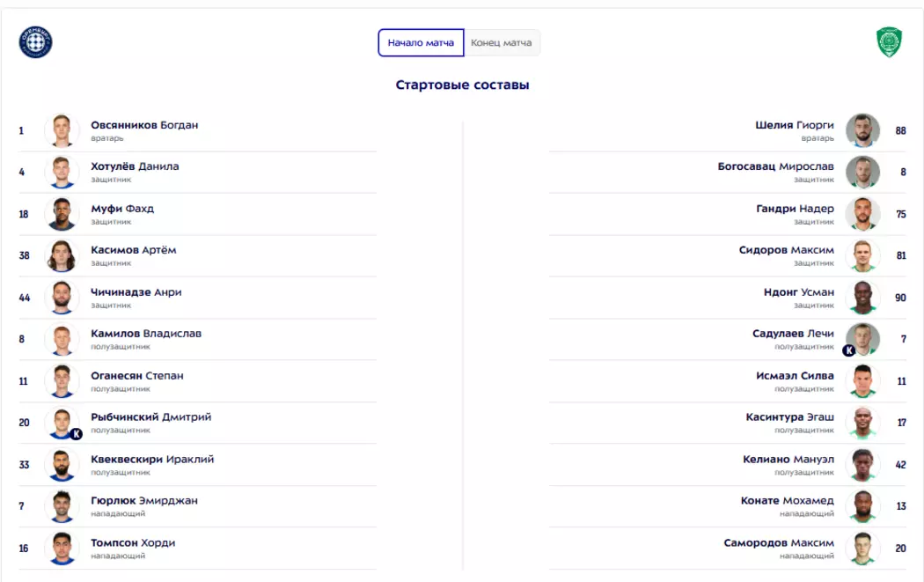The height and width of the screenshot is (582, 924).
Task: Open Богосавац Мирослав player link
Action: 775,166
